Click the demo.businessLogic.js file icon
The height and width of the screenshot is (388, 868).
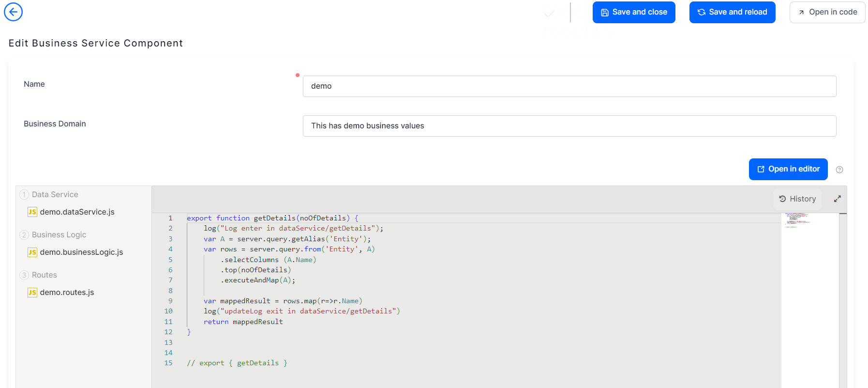tap(32, 252)
